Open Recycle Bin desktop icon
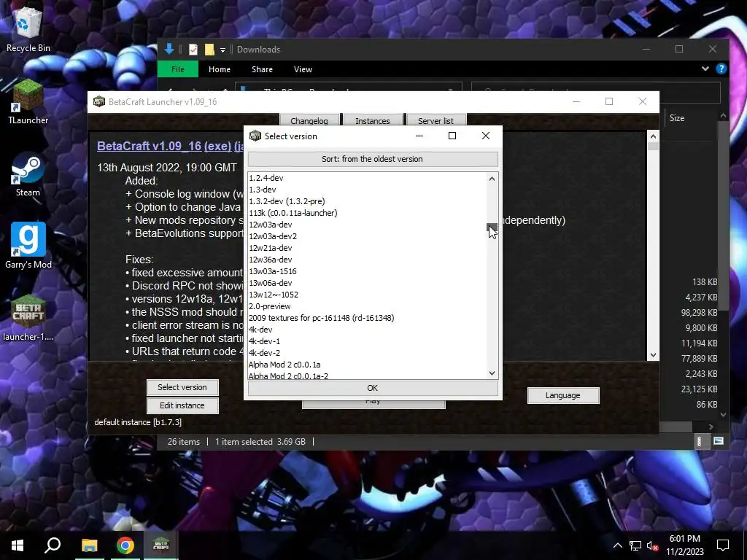The height and width of the screenshot is (560, 747). pyautogui.click(x=28, y=29)
